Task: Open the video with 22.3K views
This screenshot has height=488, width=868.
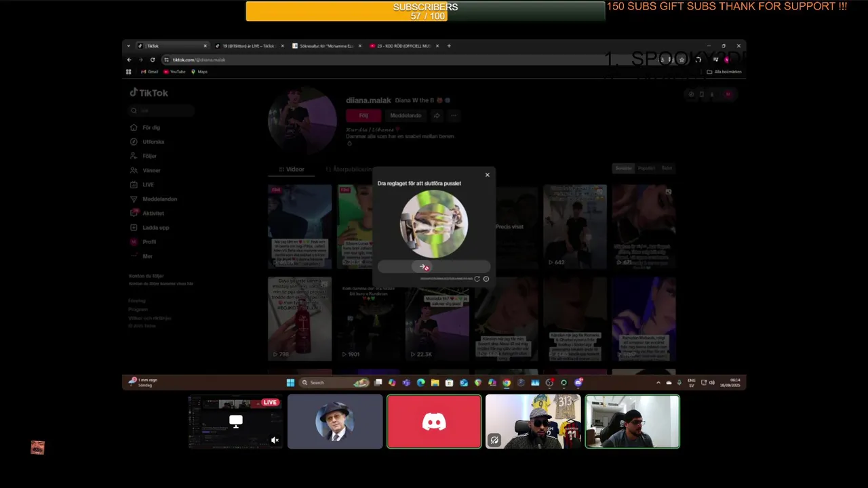Action: [437, 319]
